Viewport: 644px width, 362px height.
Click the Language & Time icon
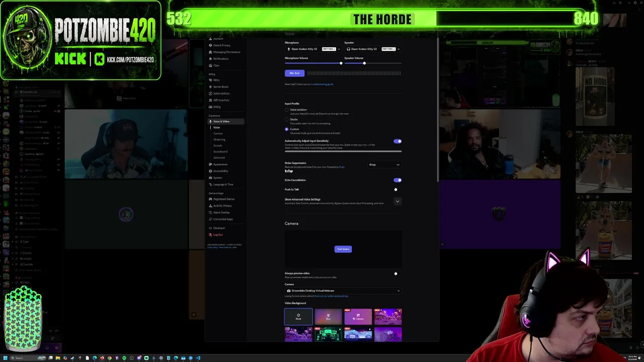(210, 184)
